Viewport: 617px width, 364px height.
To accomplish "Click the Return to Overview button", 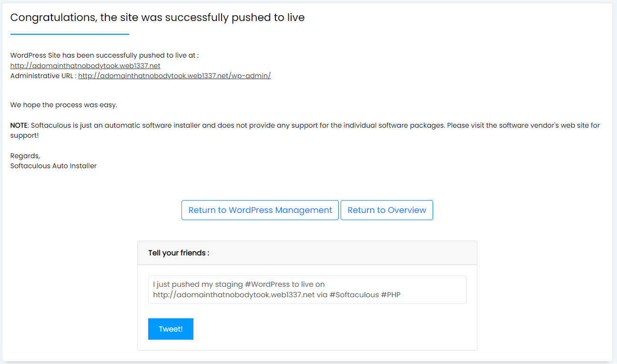I will click(x=387, y=210).
